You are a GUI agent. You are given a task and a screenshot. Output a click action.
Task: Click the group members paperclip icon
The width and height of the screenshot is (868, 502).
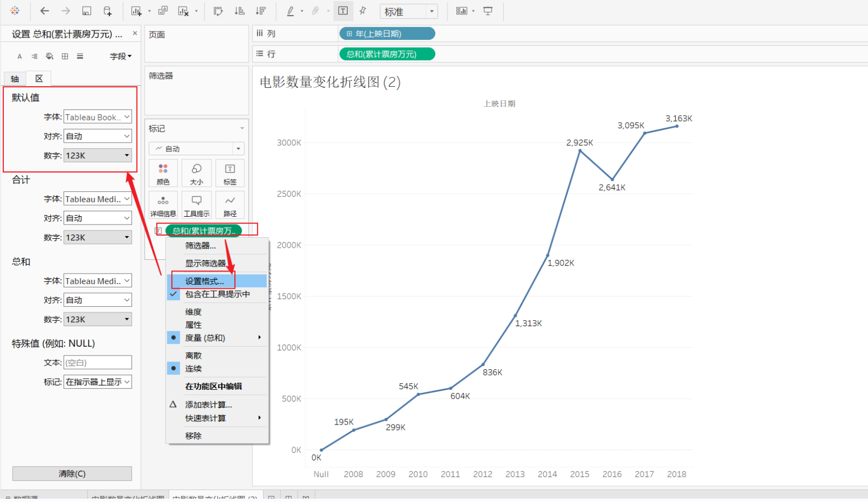[315, 11]
